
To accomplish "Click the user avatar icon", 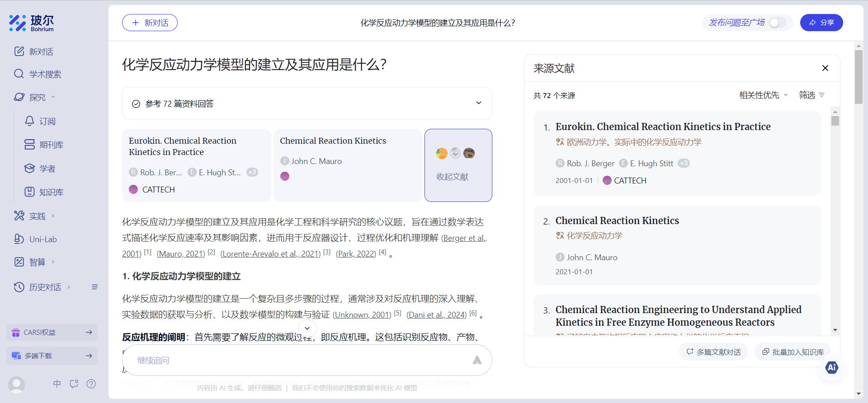I will 17,384.
